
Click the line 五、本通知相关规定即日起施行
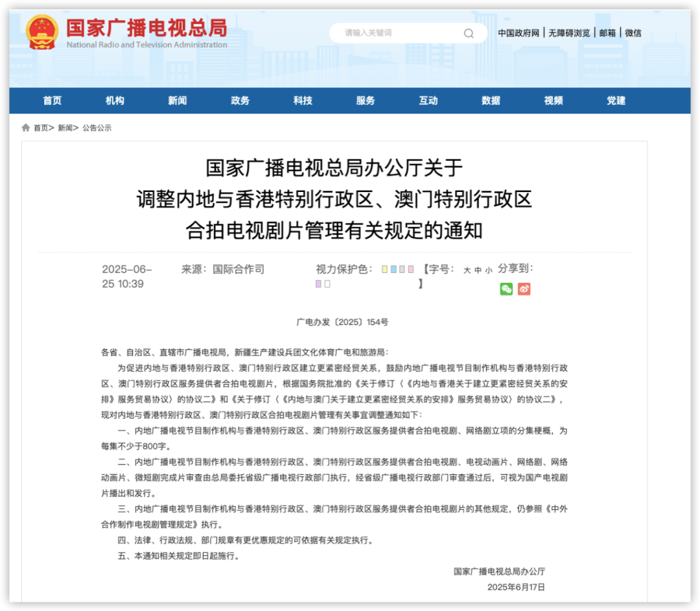[179, 556]
